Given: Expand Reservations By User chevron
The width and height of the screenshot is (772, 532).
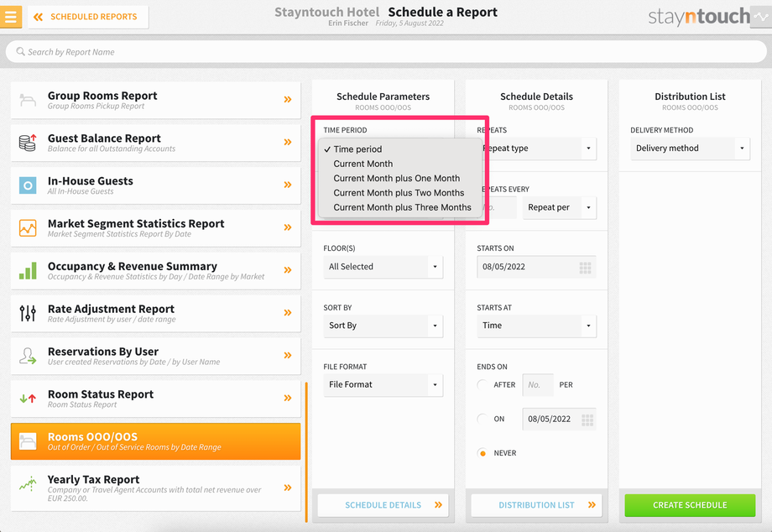Looking at the screenshot, I should pyautogui.click(x=288, y=355).
